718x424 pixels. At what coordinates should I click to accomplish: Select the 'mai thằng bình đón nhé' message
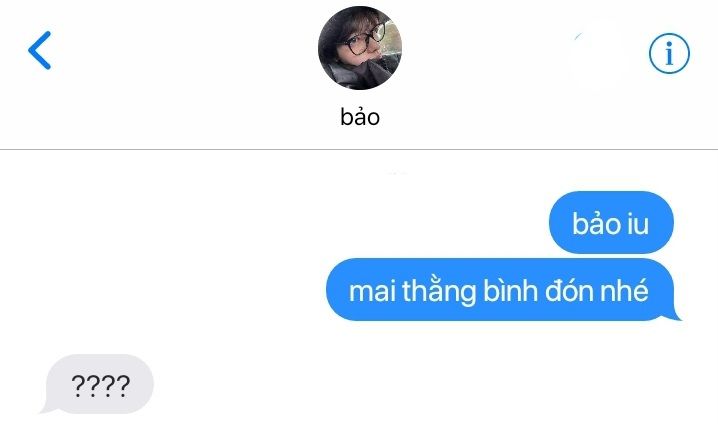[x=503, y=290]
